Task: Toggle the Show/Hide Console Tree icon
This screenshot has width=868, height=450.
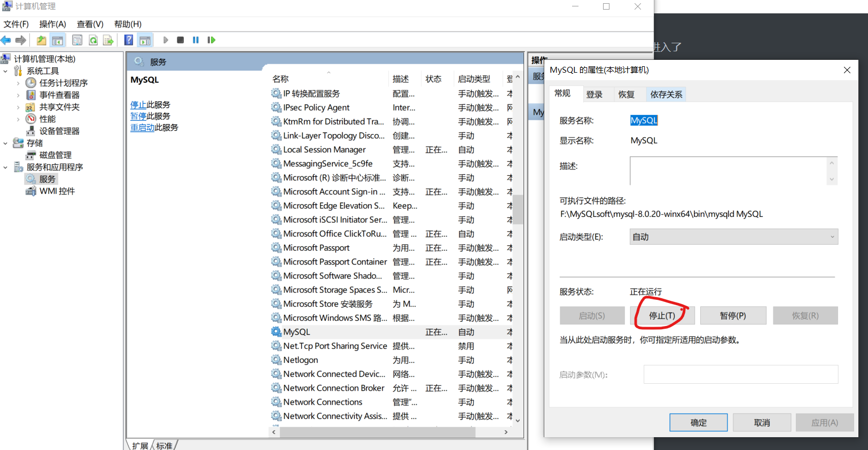Action: pos(58,40)
